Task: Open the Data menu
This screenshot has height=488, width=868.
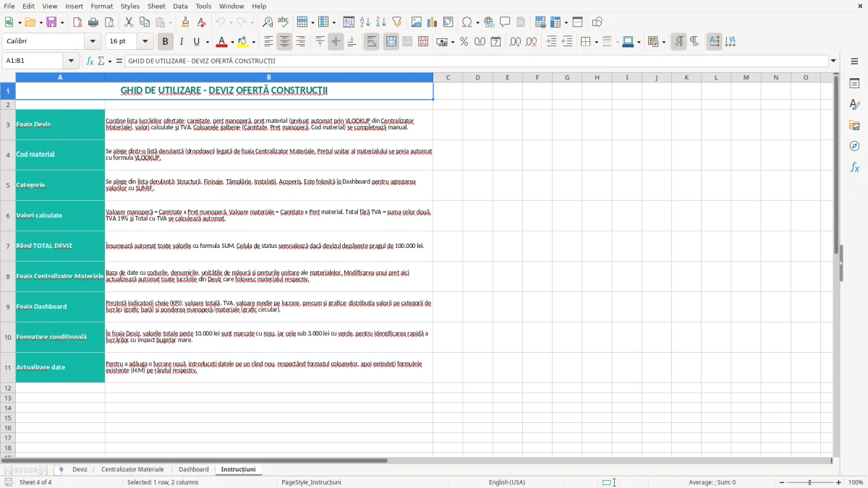Action: pyautogui.click(x=180, y=6)
